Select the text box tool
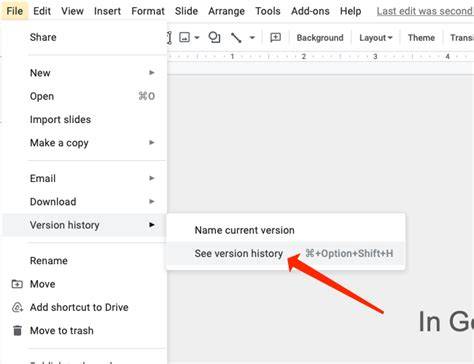The height and width of the screenshot is (364, 474). click(x=169, y=38)
